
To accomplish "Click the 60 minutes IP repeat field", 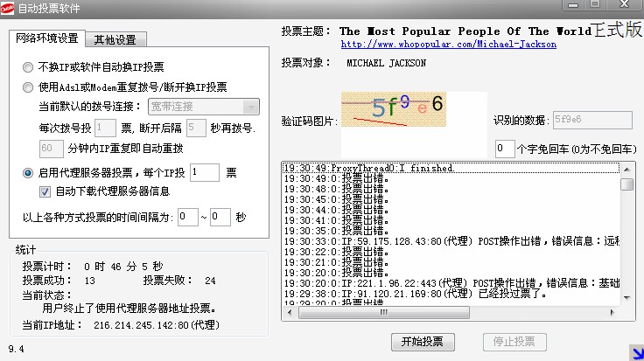I will click(52, 149).
